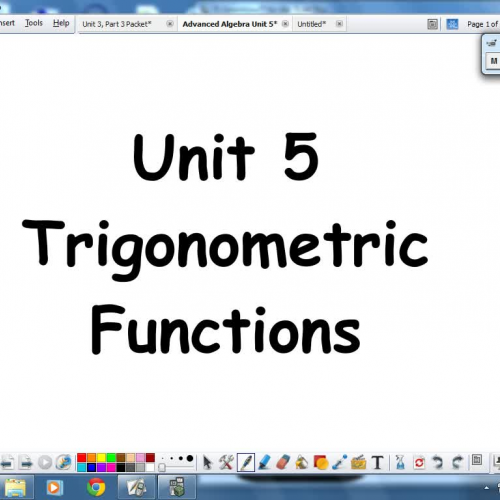Select the Pen tool
The image size is (500, 500).
pyautogui.click(x=246, y=463)
